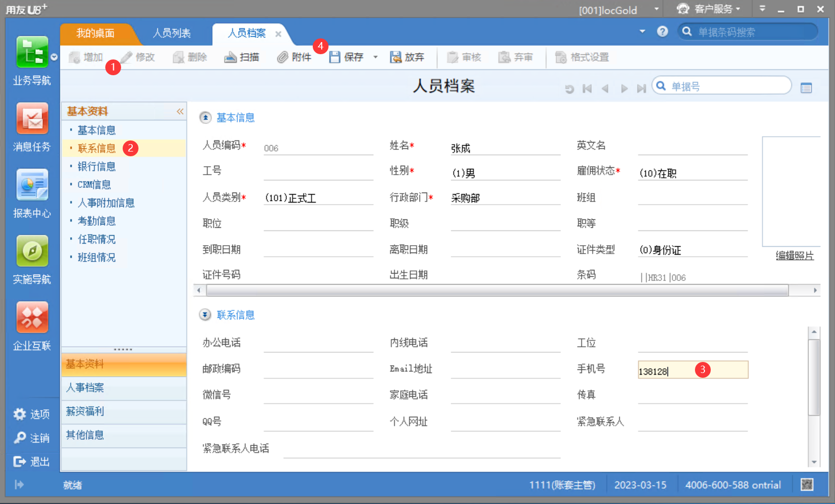Click QR code icon in status bar
835x504 pixels.
(x=807, y=485)
